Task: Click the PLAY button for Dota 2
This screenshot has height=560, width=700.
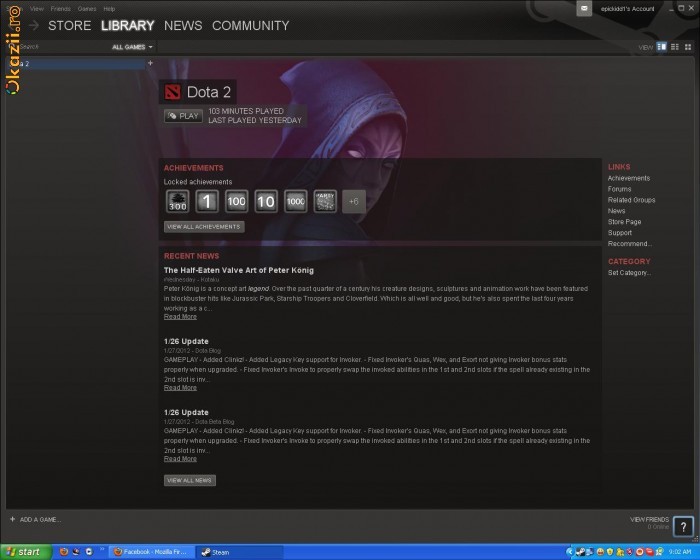Action: point(183,116)
